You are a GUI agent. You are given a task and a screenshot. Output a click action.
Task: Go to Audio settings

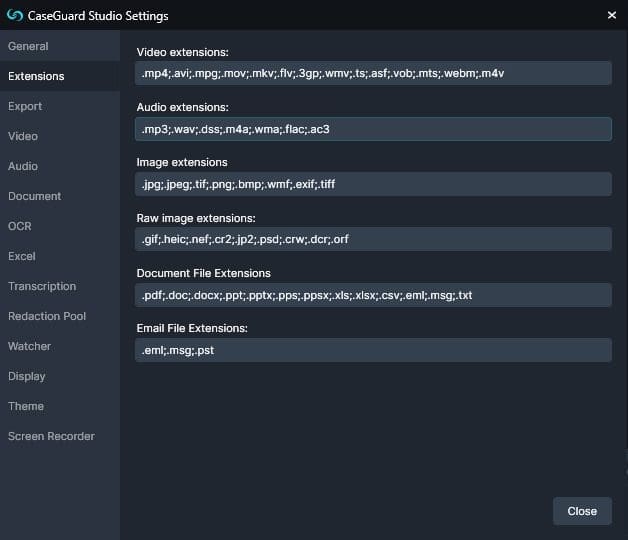(60, 166)
